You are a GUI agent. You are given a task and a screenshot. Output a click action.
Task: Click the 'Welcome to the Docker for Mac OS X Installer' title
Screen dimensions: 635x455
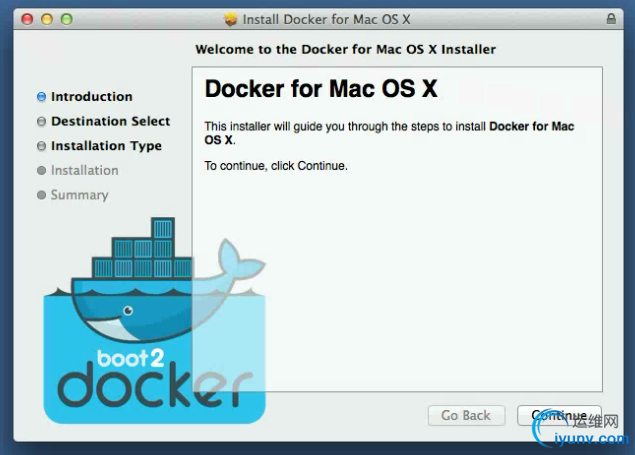click(345, 49)
